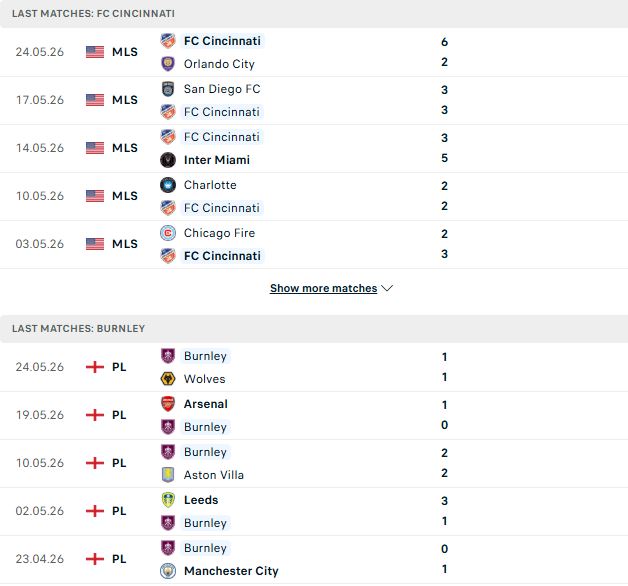Click the Arsenal club badge

(x=168, y=404)
